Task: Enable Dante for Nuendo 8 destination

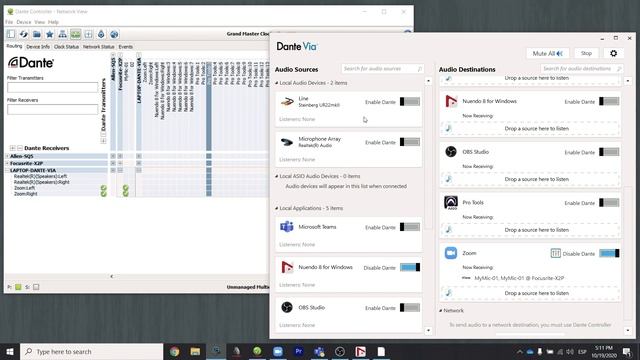Action: (609, 101)
